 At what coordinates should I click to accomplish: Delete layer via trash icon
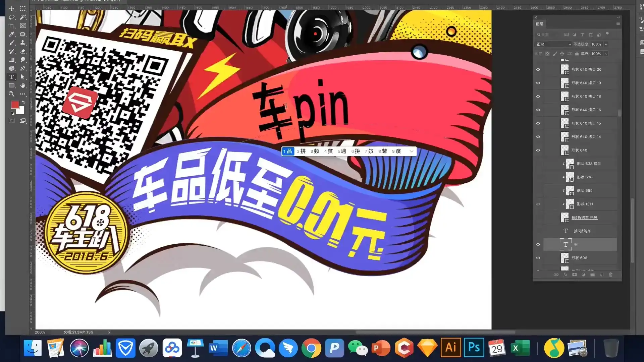pyautogui.click(x=611, y=275)
